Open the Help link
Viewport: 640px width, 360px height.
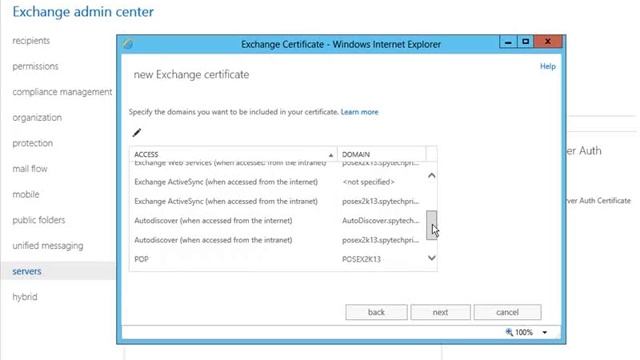(x=548, y=66)
